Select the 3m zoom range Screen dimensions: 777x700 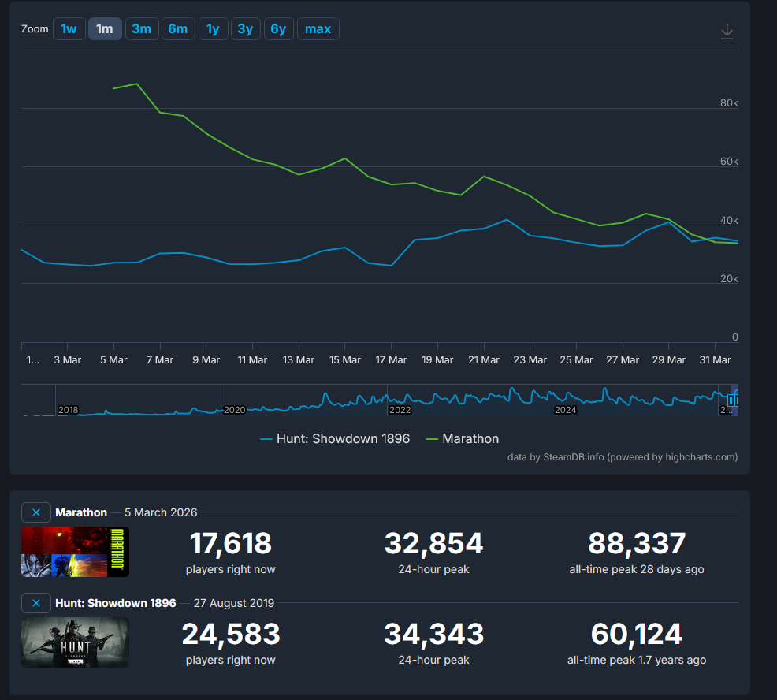pos(142,28)
